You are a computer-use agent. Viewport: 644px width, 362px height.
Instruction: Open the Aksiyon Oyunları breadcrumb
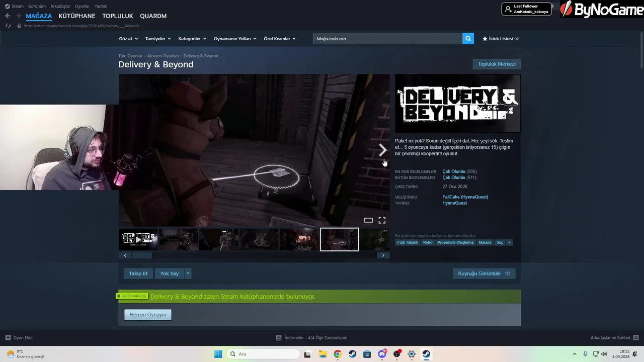(163, 56)
